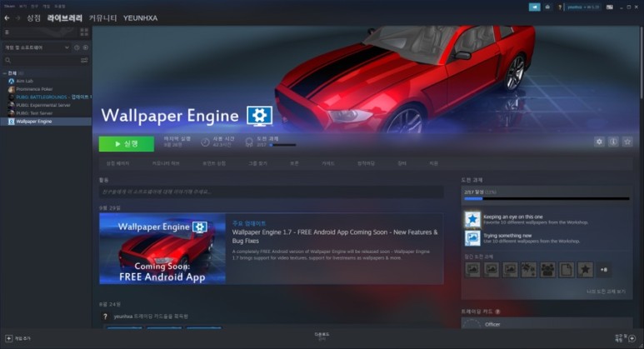Switch to the grid collections view
644x349 pixels.
[84, 32]
